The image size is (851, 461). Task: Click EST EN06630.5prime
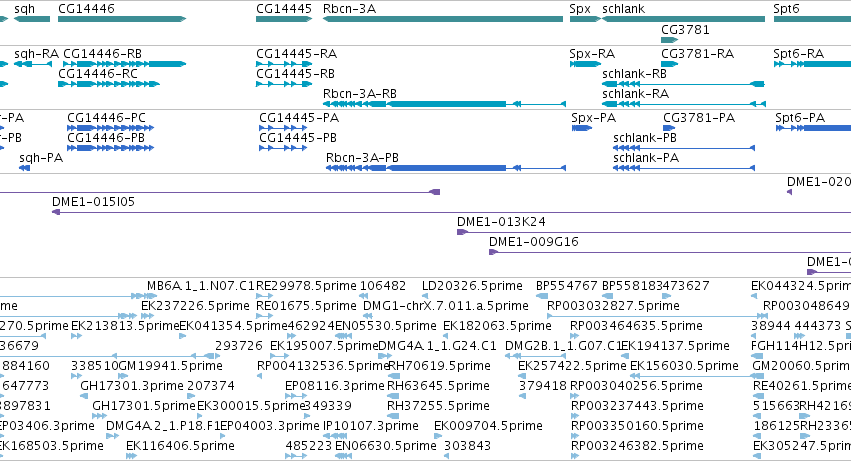[x=386, y=446]
